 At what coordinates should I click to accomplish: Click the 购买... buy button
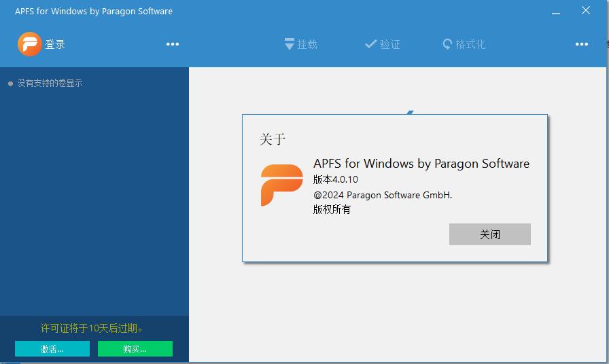pyautogui.click(x=135, y=348)
